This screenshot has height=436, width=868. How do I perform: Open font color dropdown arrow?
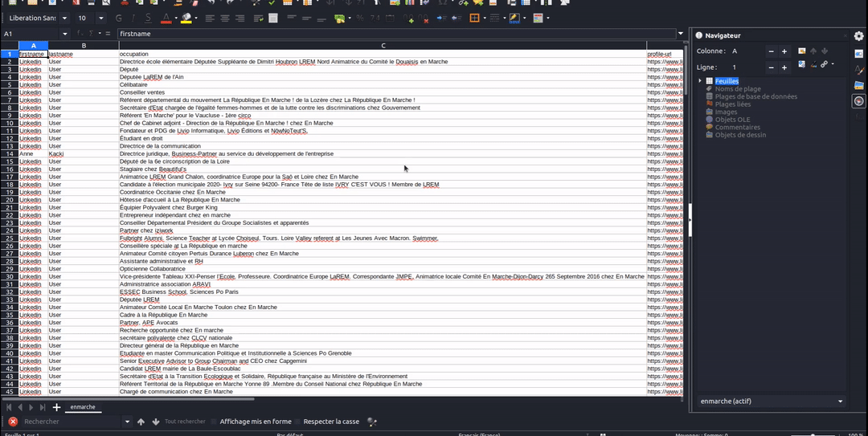(x=175, y=18)
